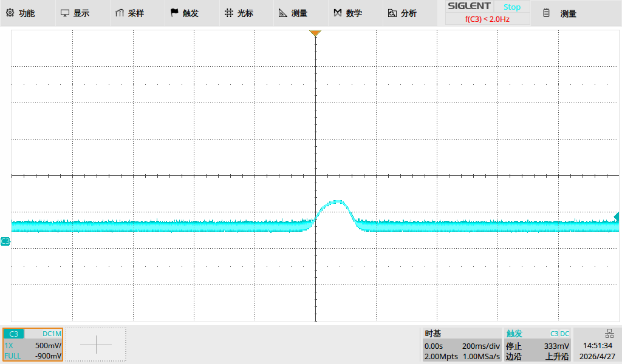Click the 边沿 edge trigger type label
622x364 pixels.
pyautogui.click(x=514, y=357)
